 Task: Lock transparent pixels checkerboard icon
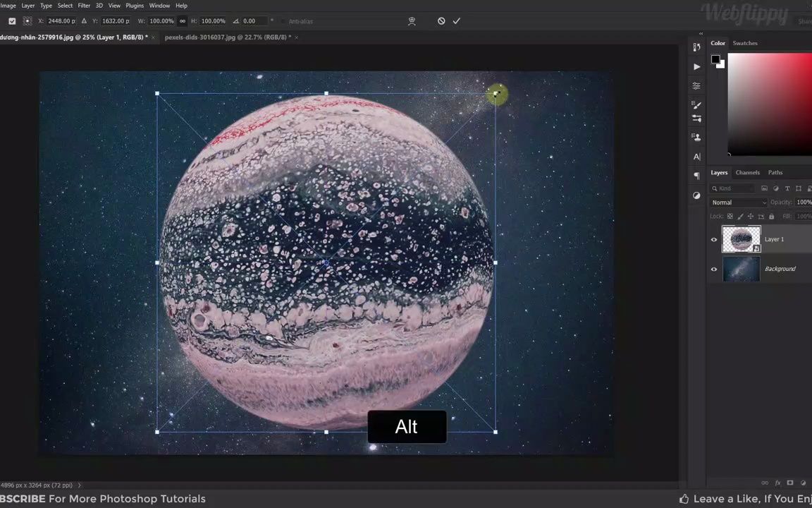pos(730,216)
